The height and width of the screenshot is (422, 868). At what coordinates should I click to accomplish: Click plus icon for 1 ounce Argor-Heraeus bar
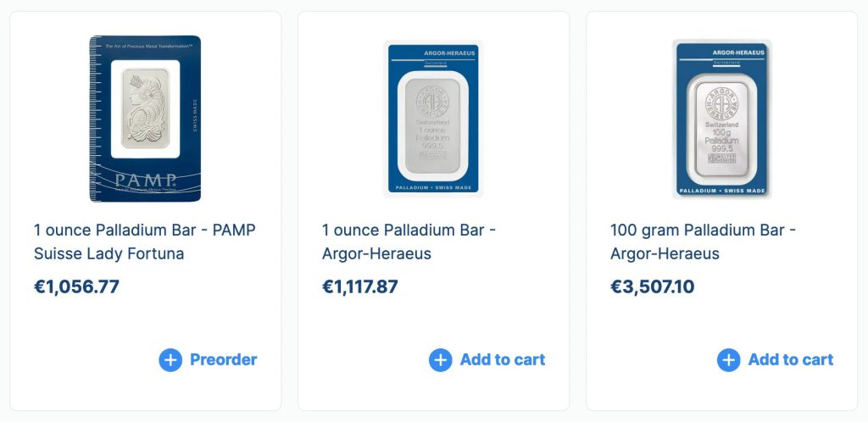[x=441, y=360]
